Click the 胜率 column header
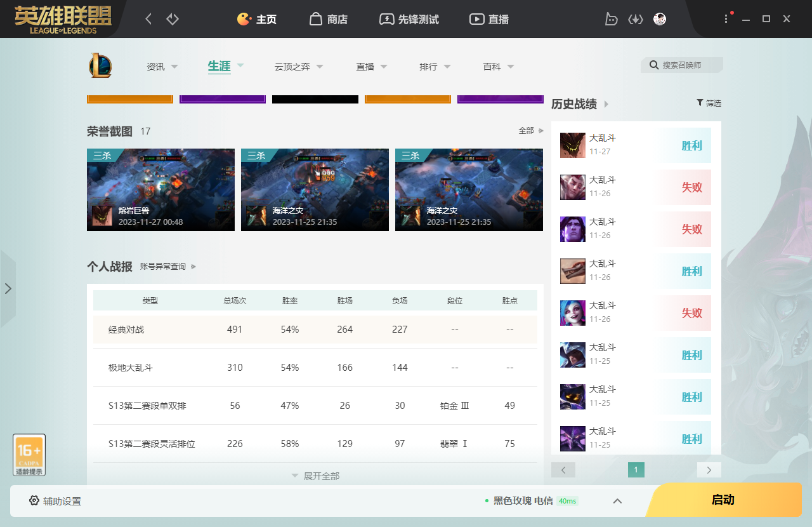Viewport: 812px width, 527px height. click(290, 300)
